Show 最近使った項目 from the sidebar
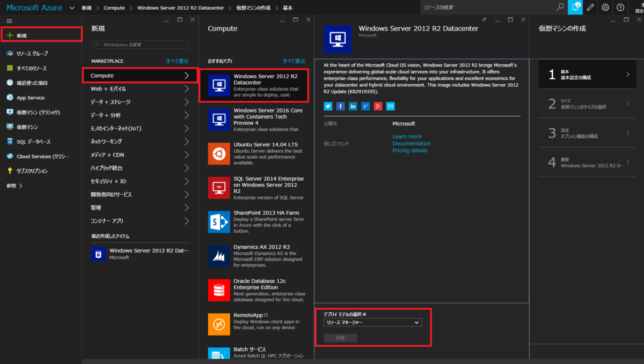The height and width of the screenshot is (364, 644). (x=41, y=83)
